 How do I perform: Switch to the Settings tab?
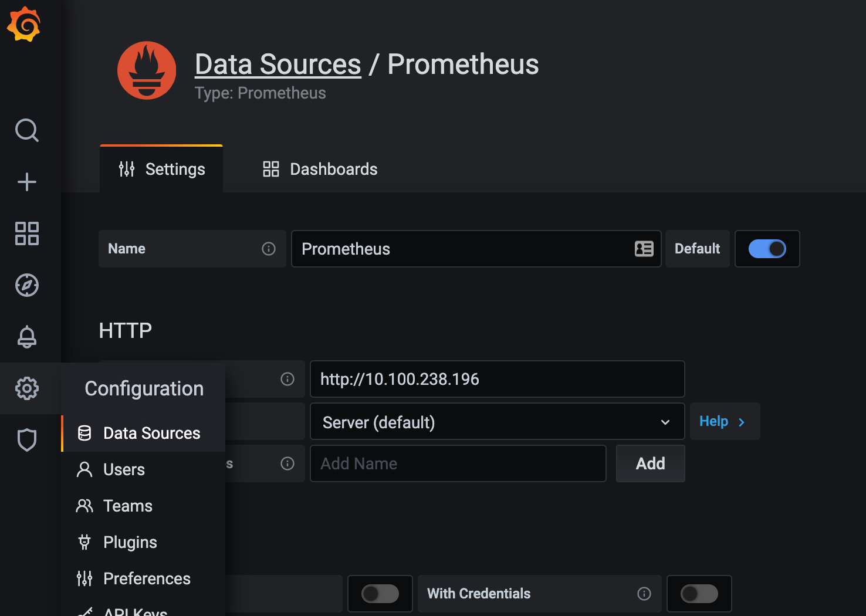(161, 169)
